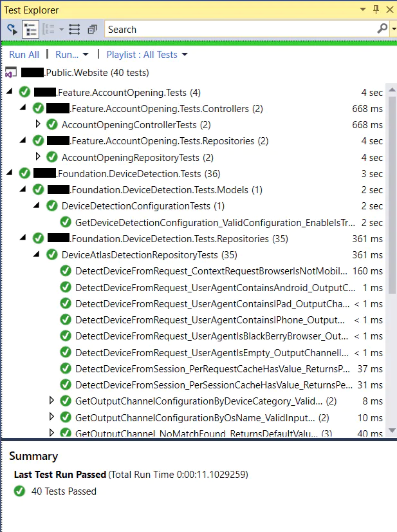Collapse Foundation.DeviceDetection.Tests (36) node
397x532 pixels.
click(10, 173)
